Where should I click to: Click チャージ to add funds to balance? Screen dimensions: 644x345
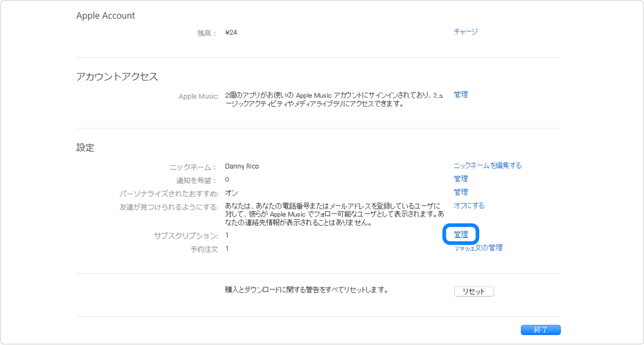[465, 32]
